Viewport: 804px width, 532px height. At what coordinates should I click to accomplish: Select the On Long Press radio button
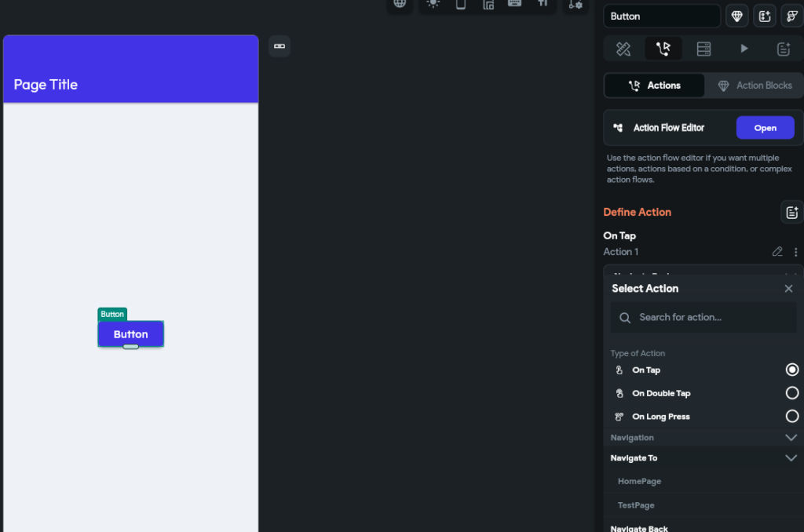coord(791,417)
